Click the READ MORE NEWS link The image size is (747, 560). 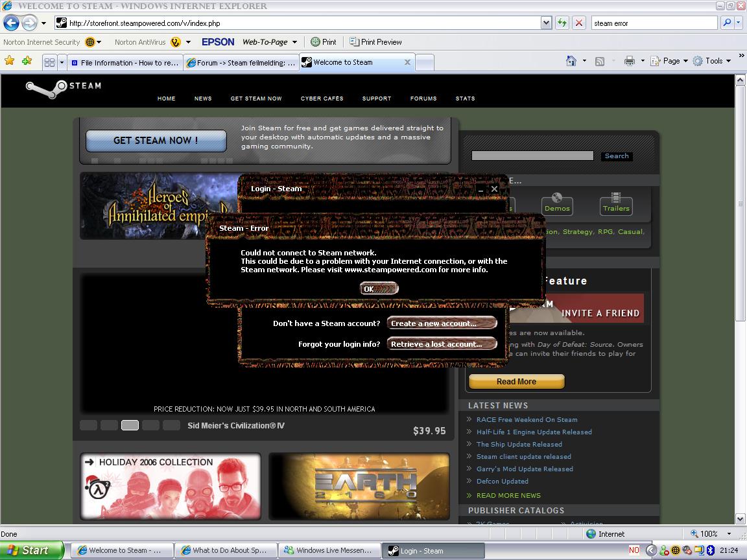click(508, 495)
